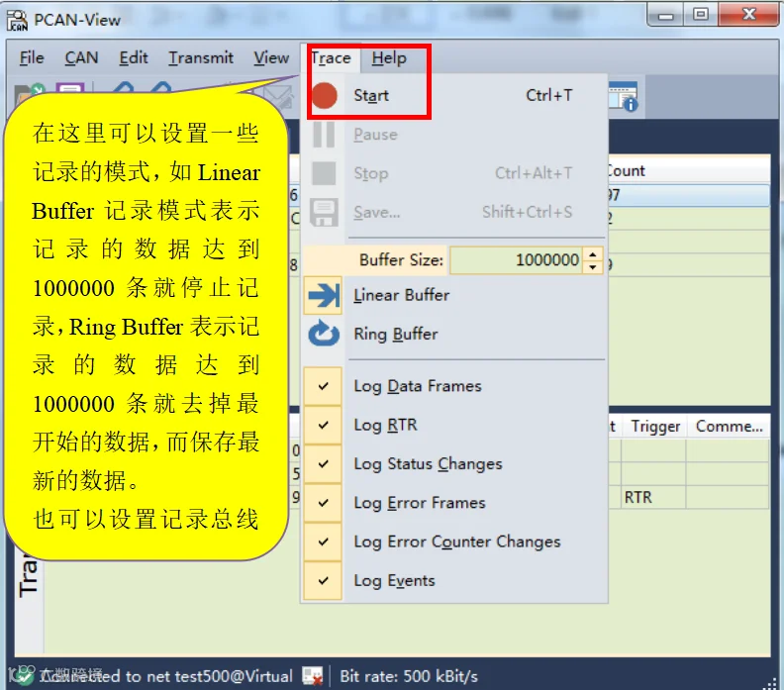Select the Linear Buffer arrow icon

pos(324,295)
